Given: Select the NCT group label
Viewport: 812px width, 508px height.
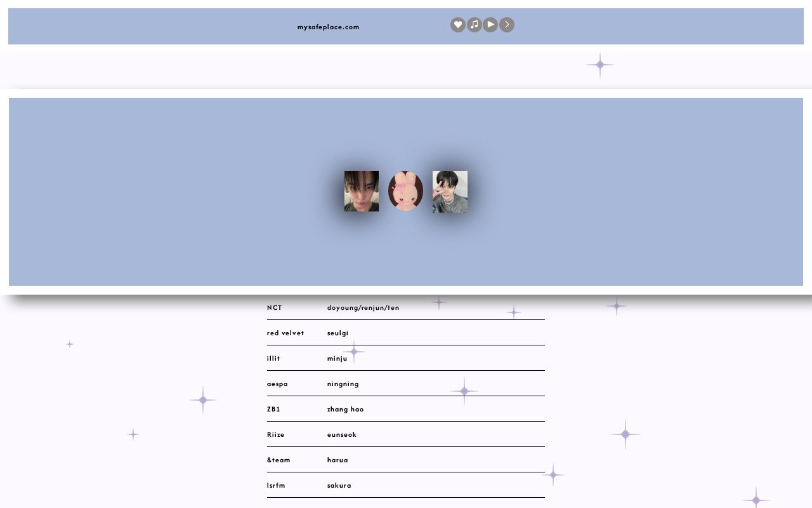Looking at the screenshot, I should (274, 307).
